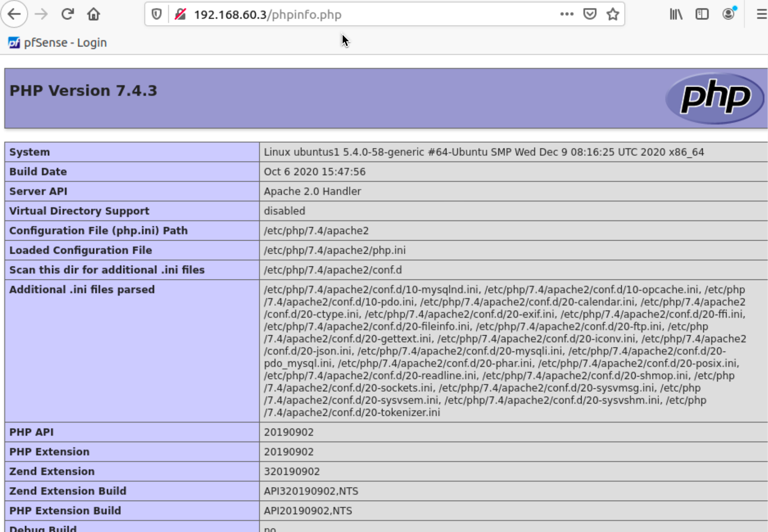768x532 pixels.
Task: Click the Apache 2.0 Handler value
Action: 312,191
